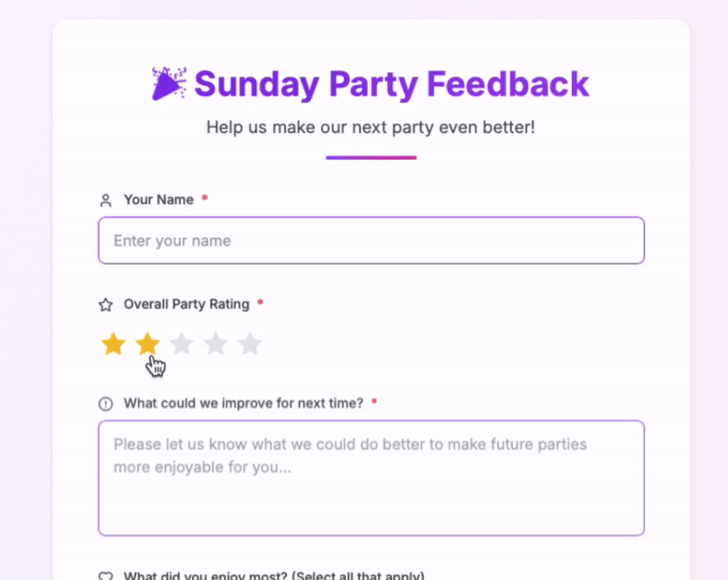Image resolution: width=728 pixels, height=580 pixels.
Task: Click the 'What did you enjoy most' label
Action: click(x=274, y=575)
